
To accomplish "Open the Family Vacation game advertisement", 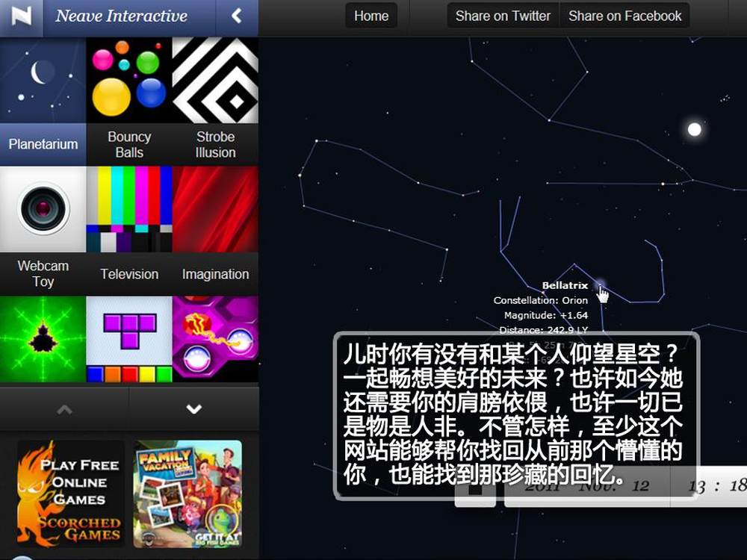I will (x=187, y=494).
